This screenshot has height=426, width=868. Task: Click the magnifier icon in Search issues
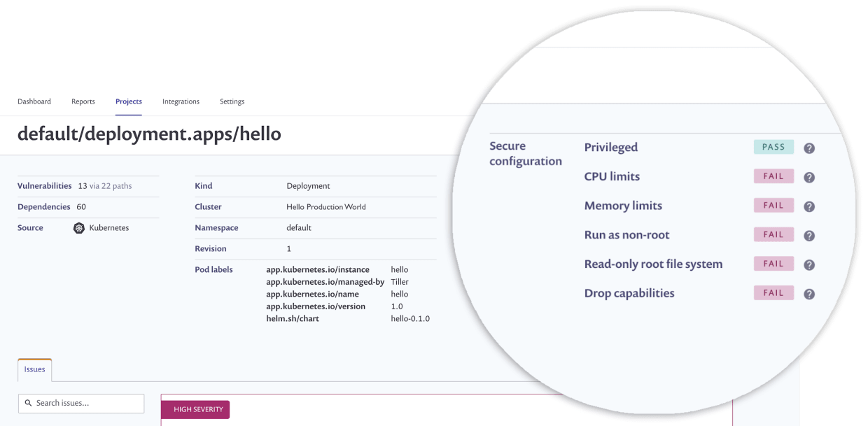29,403
